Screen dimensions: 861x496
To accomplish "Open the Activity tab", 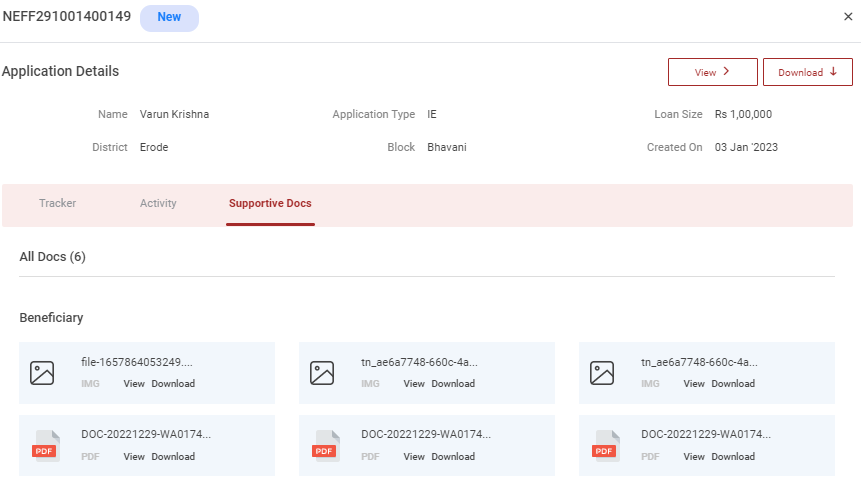I will [158, 203].
